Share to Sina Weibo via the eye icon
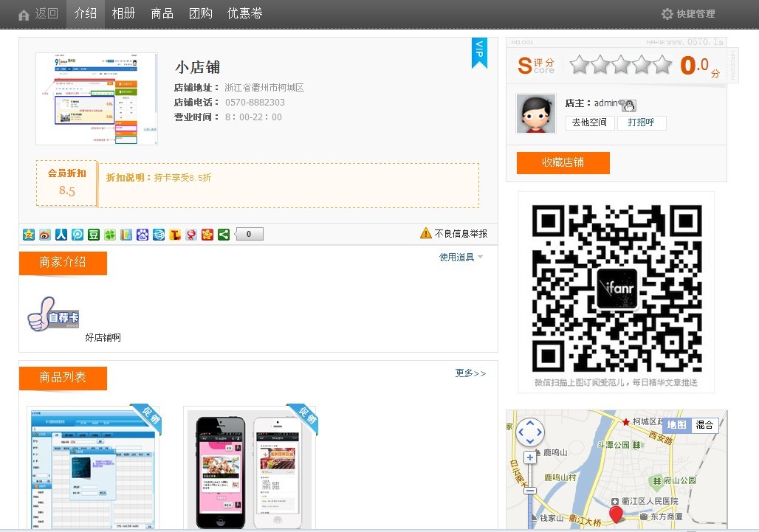Image resolution: width=759 pixels, height=532 pixels. (45, 235)
